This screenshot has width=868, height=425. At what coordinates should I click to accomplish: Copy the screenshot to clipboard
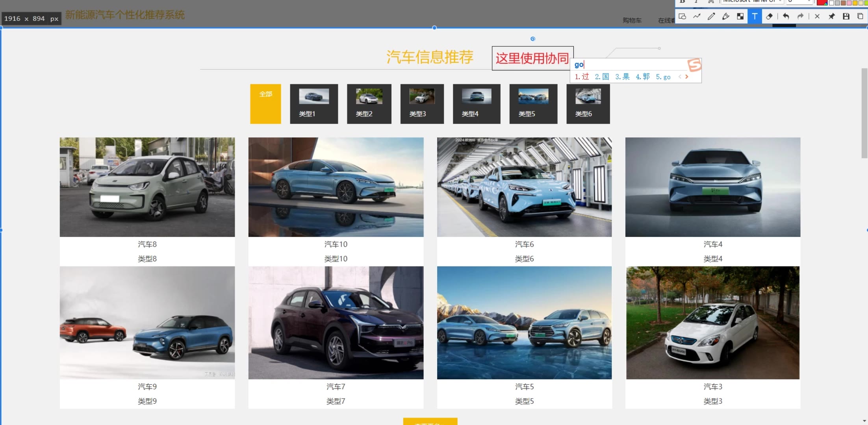point(861,17)
